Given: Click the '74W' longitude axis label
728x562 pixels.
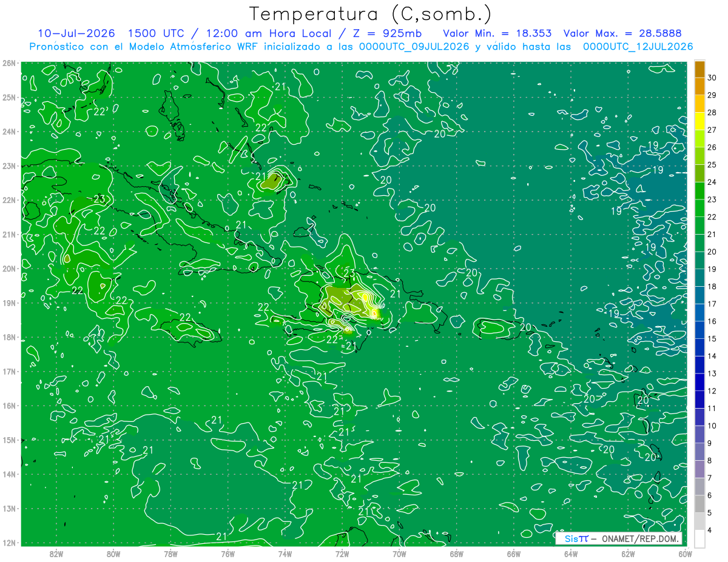Looking at the screenshot, I should [x=285, y=554].
